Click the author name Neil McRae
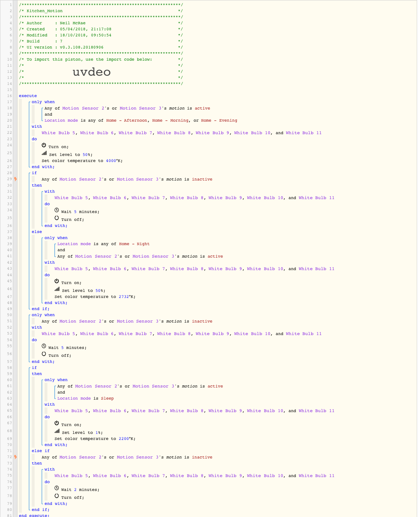420x517 pixels. (x=73, y=23)
